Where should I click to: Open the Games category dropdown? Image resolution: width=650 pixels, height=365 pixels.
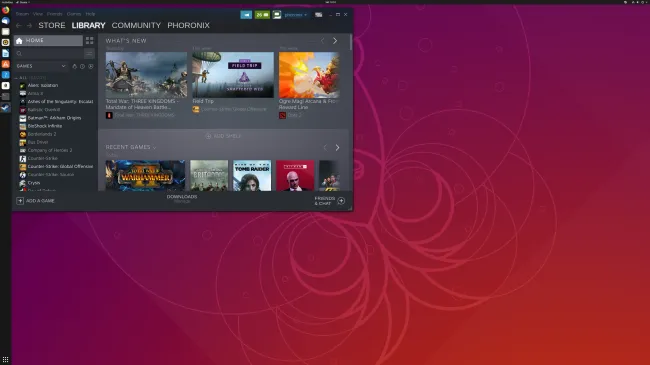(x=41, y=66)
